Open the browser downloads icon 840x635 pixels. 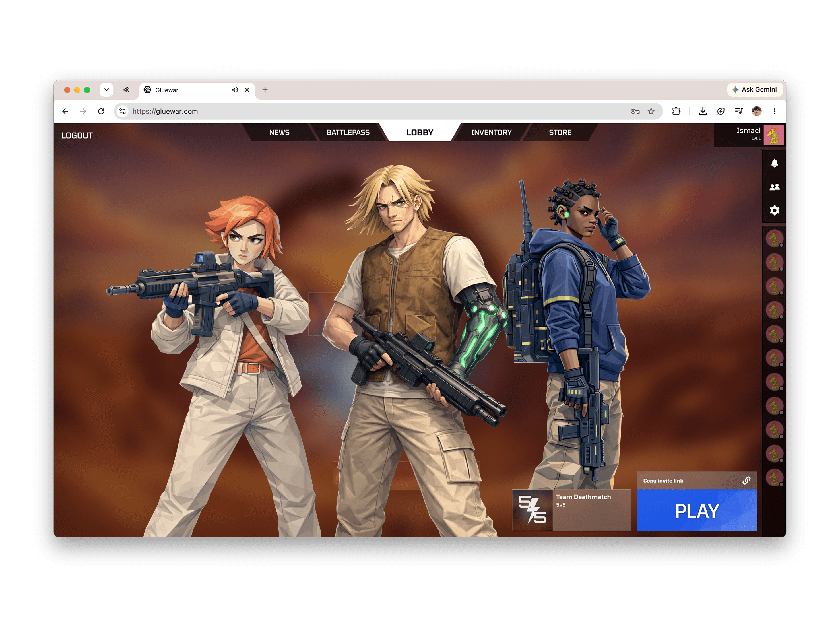[x=703, y=111]
